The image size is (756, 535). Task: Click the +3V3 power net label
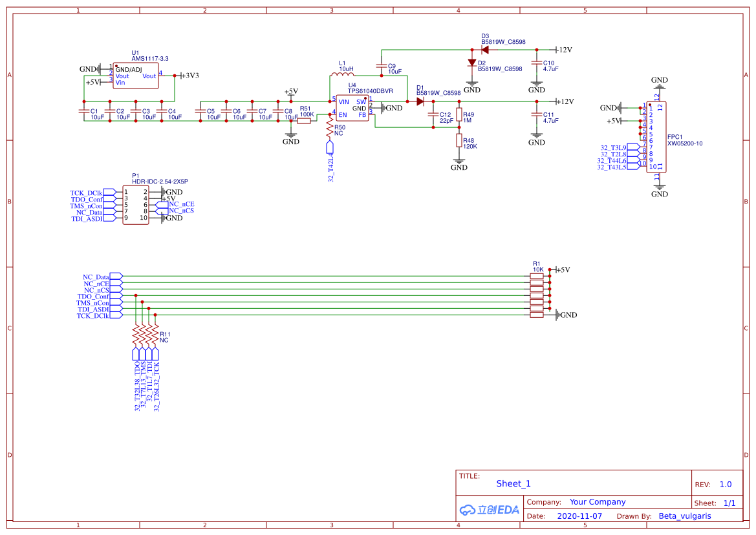tap(189, 76)
